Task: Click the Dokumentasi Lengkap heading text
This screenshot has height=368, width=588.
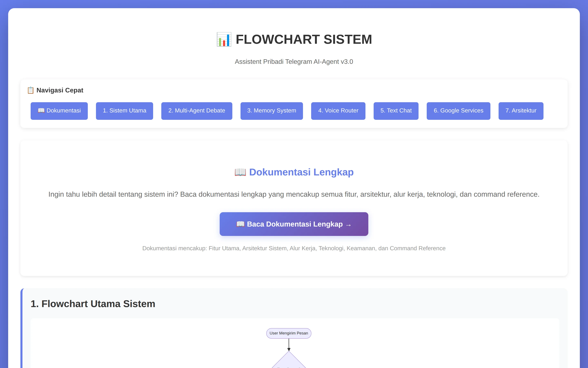Action: (x=301, y=172)
